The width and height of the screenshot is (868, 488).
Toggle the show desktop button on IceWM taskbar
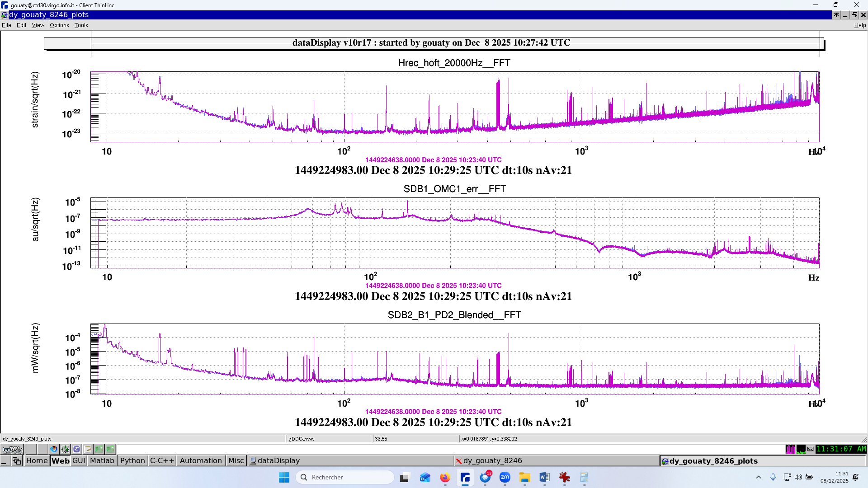(5, 460)
